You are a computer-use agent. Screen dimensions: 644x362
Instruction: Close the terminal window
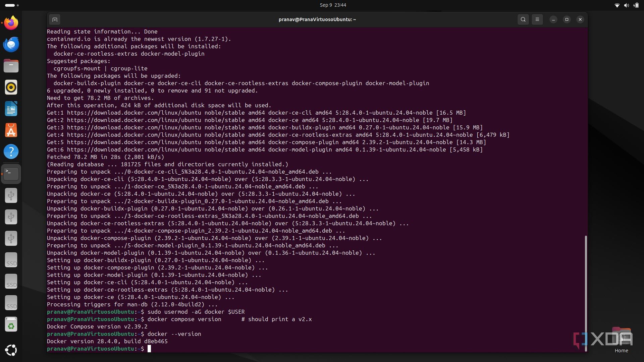click(x=580, y=19)
